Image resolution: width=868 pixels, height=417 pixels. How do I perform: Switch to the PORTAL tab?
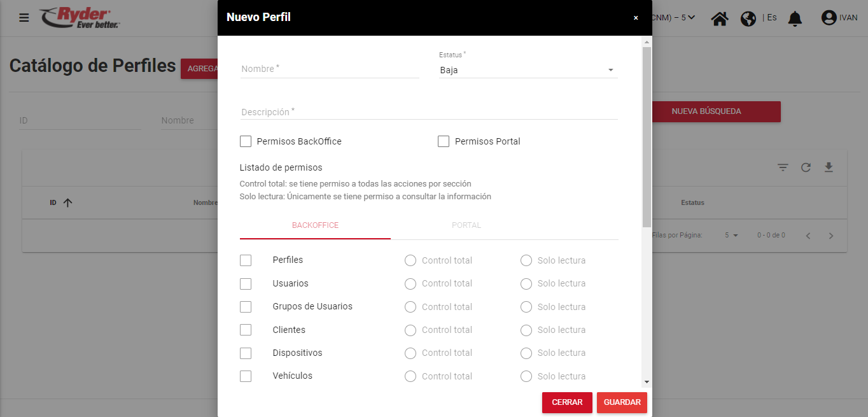(466, 225)
